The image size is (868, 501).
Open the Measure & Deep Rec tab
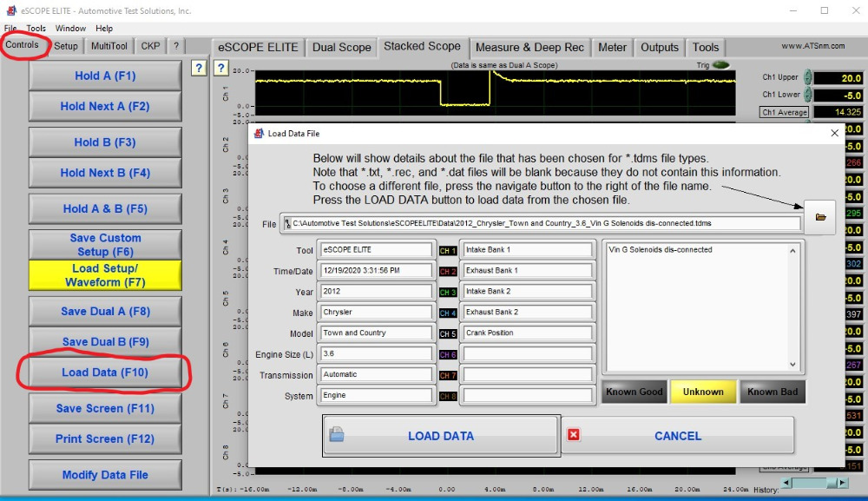pyautogui.click(x=529, y=47)
